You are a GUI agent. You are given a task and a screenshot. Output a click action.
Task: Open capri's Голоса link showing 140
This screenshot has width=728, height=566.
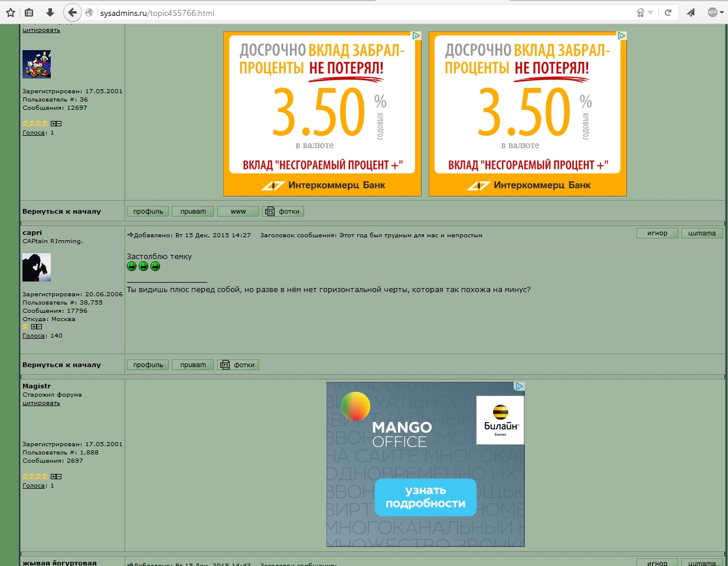point(34,336)
